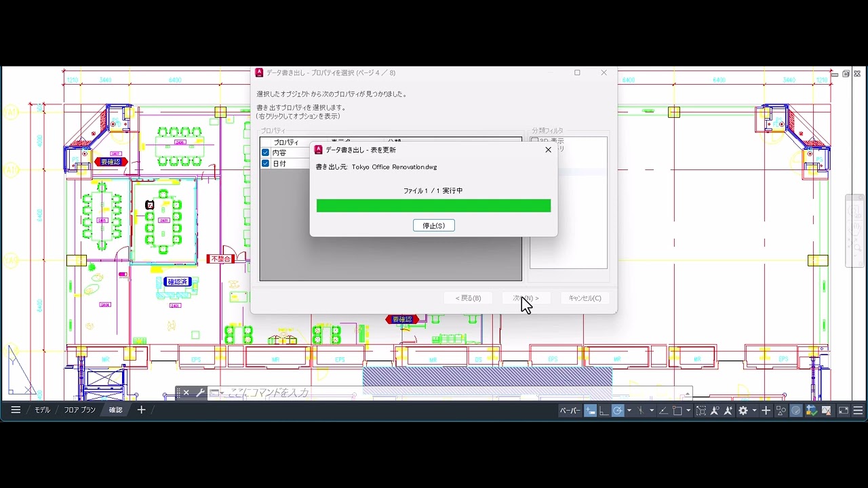
Task: Close the 表を更新 progress dialog
Action: click(548, 150)
